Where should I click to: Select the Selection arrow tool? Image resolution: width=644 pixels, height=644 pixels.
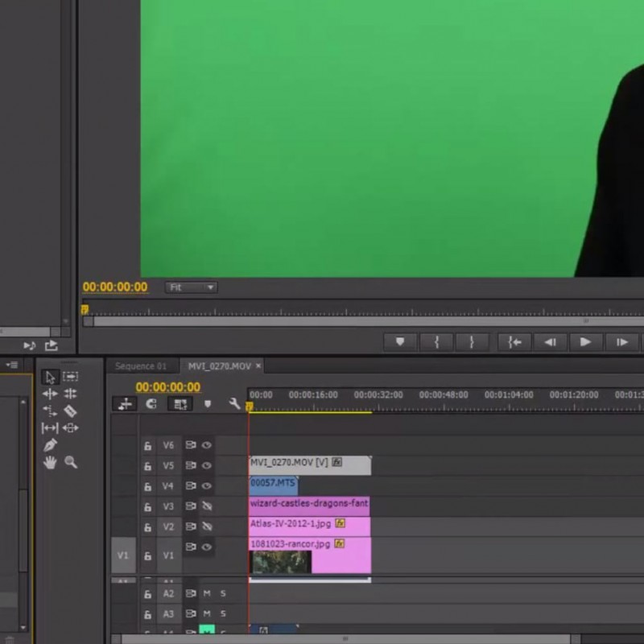pos(50,377)
